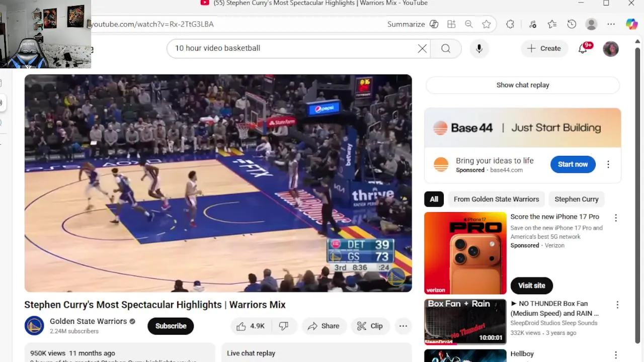Open Box Fan + Rain video thumbnail
Viewport: 644px width, 362px height.
pyautogui.click(x=465, y=322)
